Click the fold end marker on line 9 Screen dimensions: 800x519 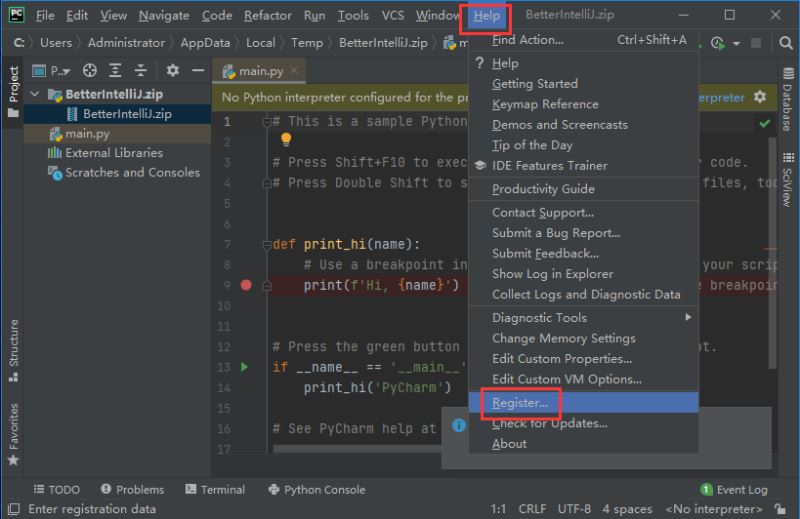coord(266,286)
